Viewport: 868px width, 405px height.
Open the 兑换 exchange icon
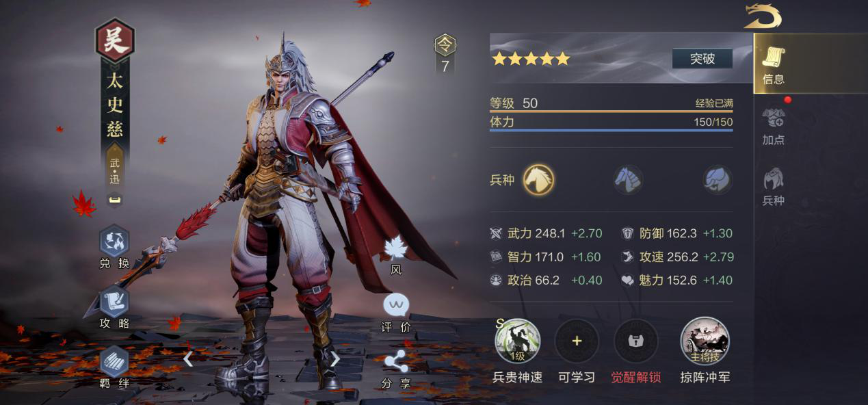click(x=114, y=241)
